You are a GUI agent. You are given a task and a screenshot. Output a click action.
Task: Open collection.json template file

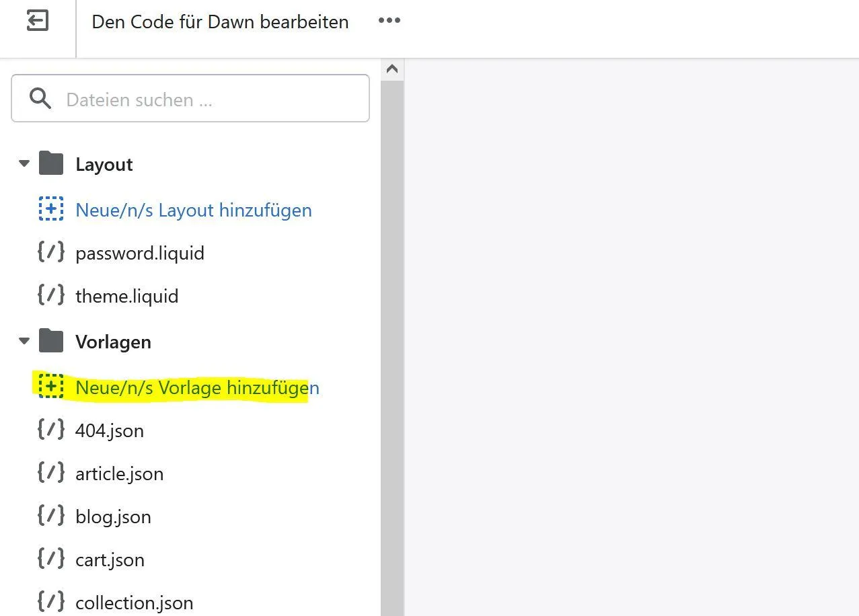[135, 603]
